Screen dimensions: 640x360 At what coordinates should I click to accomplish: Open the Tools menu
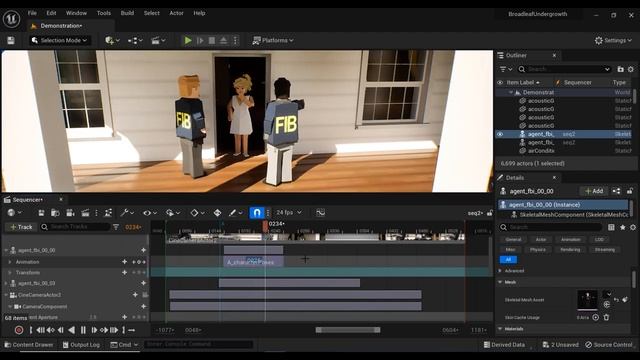point(104,13)
